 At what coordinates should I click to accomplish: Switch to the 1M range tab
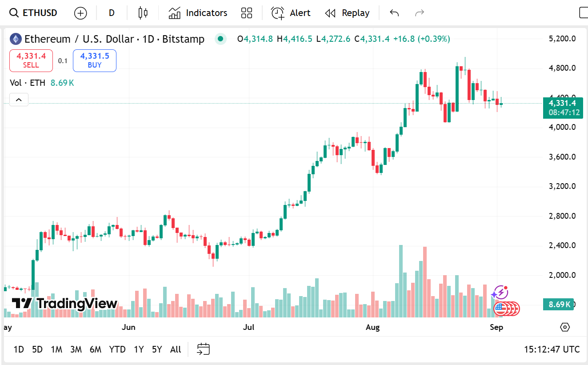(56, 349)
